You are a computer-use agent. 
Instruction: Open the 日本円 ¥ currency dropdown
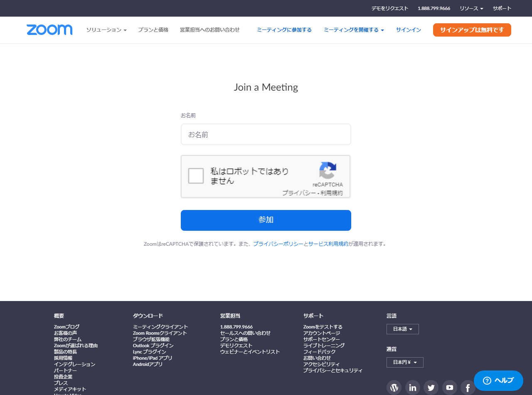[x=405, y=362]
